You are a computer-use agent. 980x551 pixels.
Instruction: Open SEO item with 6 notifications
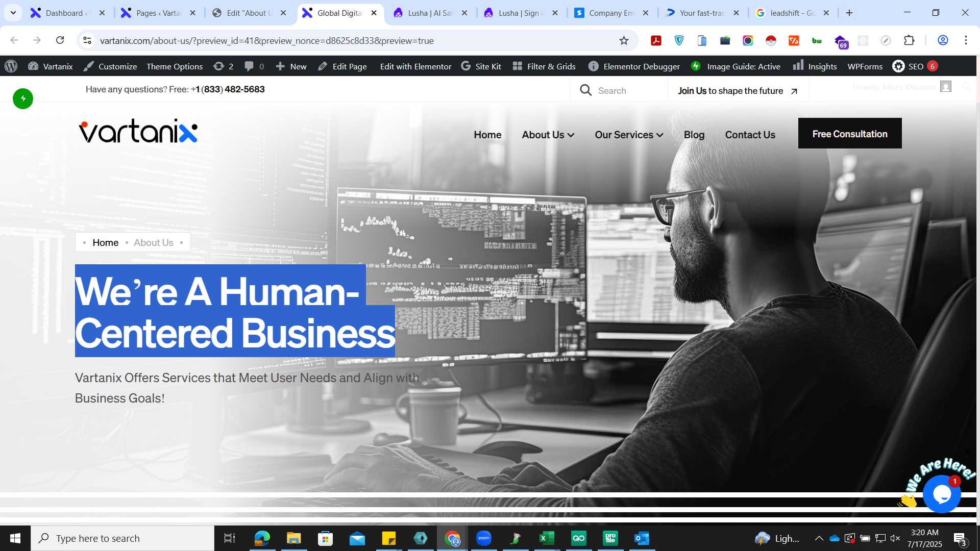(x=915, y=66)
